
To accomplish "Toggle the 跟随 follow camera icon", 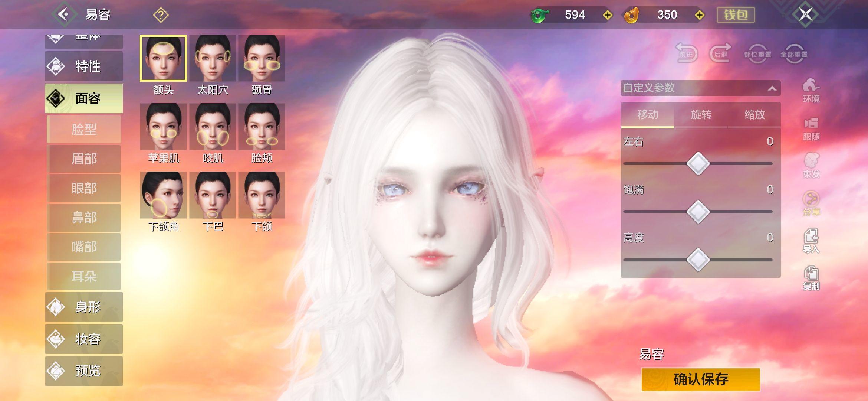I will [811, 128].
